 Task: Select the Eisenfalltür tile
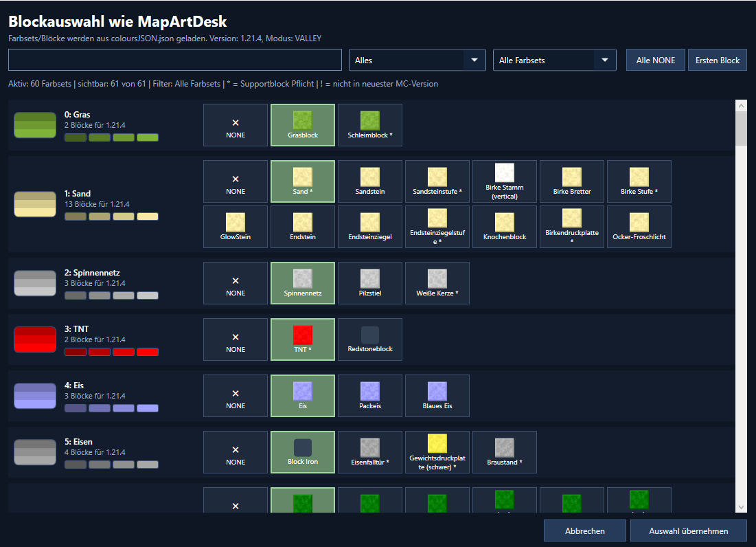[x=370, y=452]
